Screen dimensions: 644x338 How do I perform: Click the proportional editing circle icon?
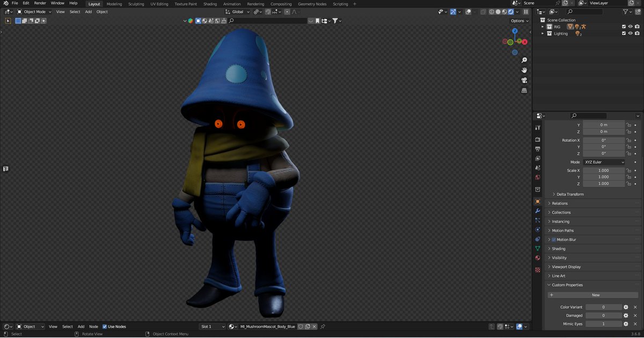click(x=287, y=11)
